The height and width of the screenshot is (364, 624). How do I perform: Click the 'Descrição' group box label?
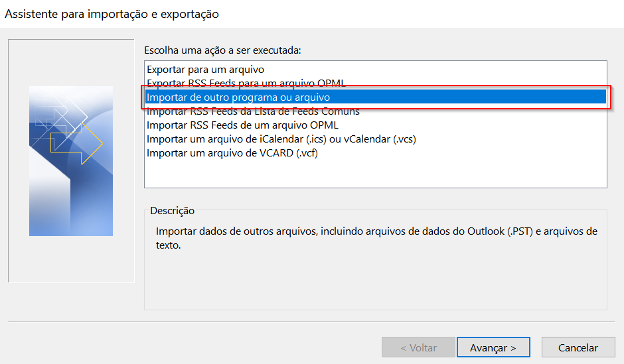coord(172,211)
